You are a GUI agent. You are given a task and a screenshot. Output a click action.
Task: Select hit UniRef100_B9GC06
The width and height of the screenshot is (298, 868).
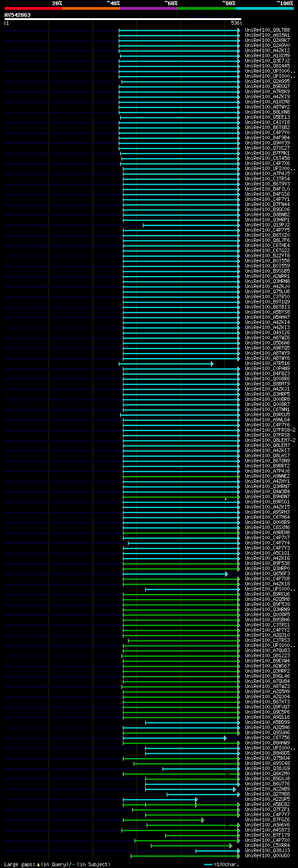pyautogui.click(x=267, y=210)
